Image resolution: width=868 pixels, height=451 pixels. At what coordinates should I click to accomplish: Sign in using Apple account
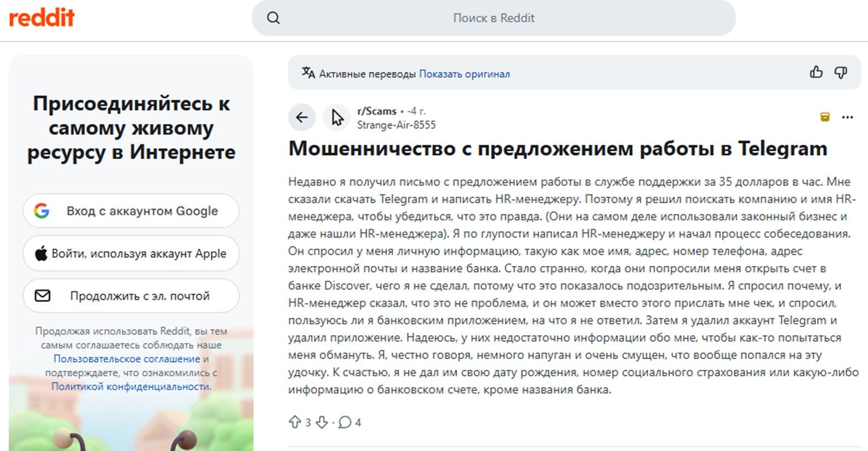point(131,253)
